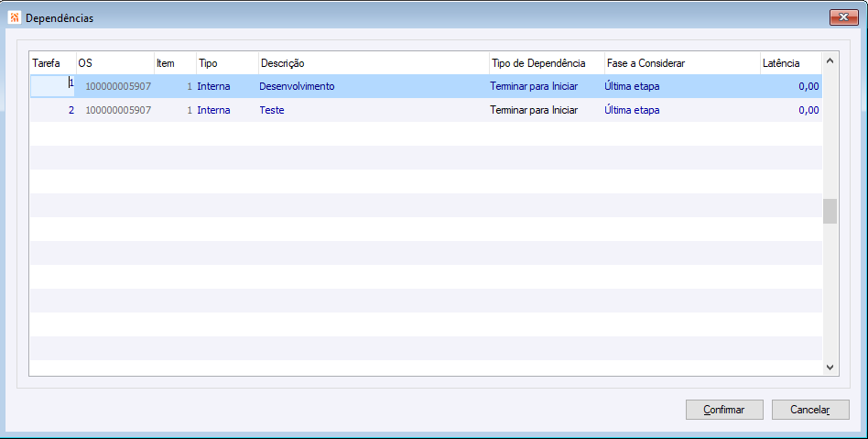The image size is (868, 439).
Task: Confirm the dependencies with Confirmar button
Action: (x=724, y=410)
